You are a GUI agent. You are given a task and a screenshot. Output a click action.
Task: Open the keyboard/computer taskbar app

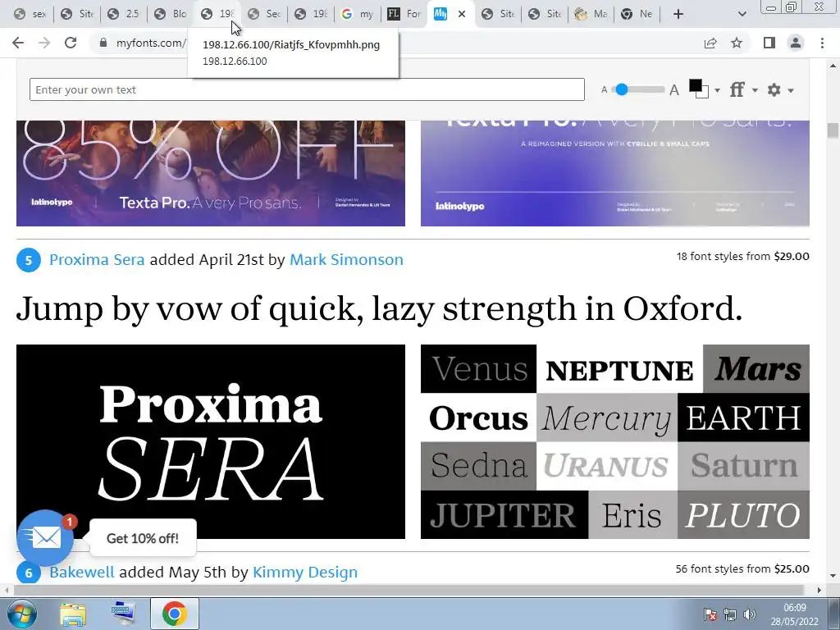124,614
